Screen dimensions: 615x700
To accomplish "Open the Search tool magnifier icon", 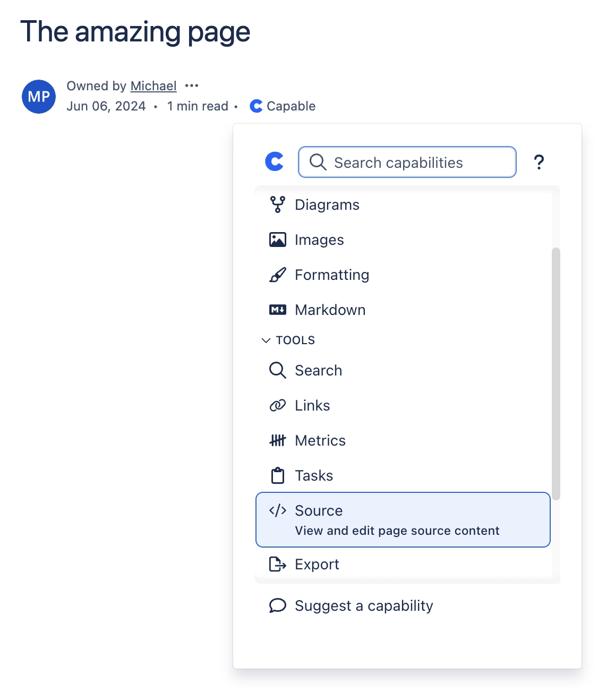I will pyautogui.click(x=277, y=370).
